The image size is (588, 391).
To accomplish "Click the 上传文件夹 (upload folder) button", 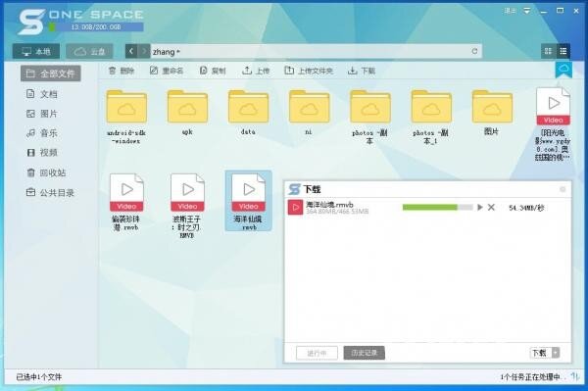I will [309, 71].
